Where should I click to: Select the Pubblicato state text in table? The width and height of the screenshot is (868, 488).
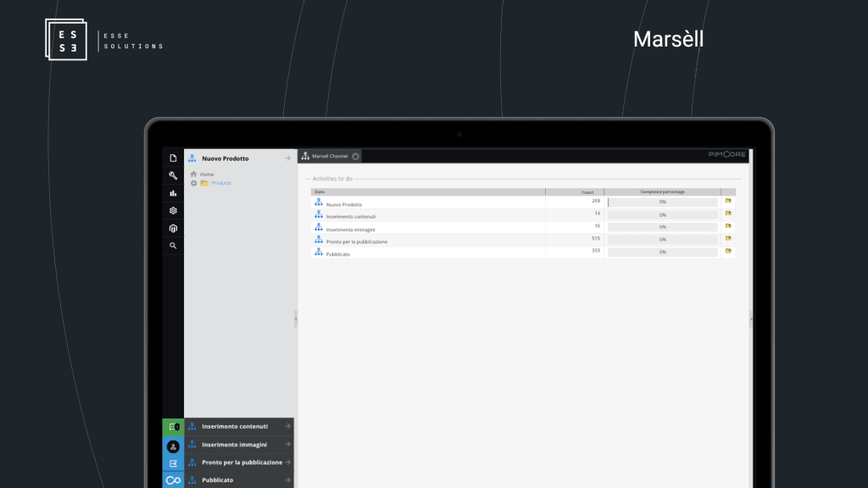(338, 254)
